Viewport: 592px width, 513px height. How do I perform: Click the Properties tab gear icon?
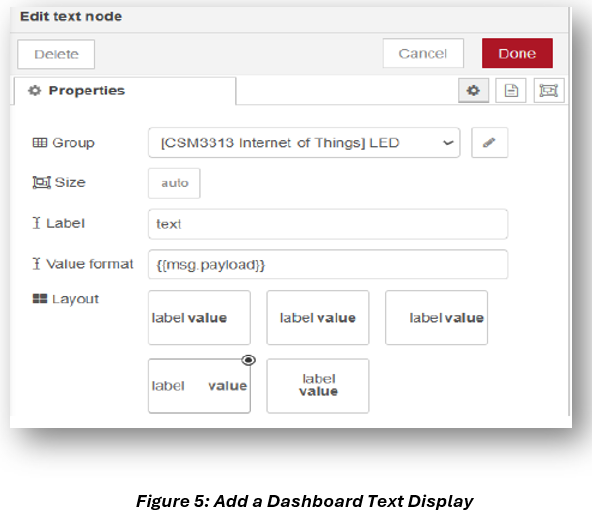pyautogui.click(x=35, y=91)
